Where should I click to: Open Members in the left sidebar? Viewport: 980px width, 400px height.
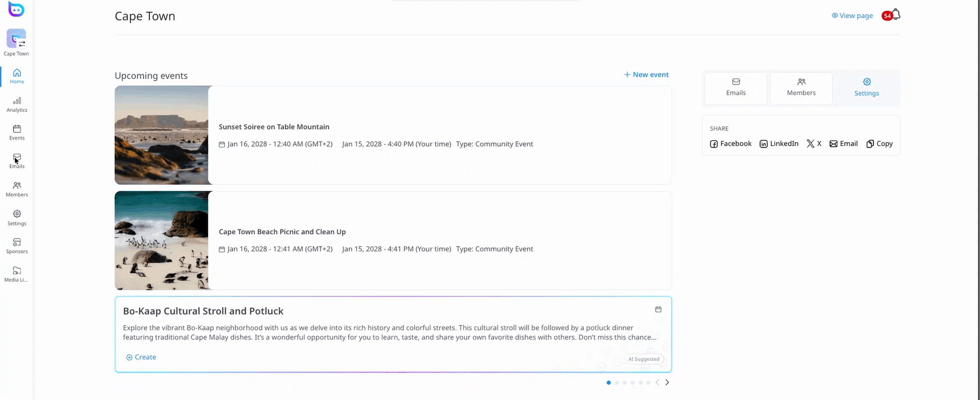click(x=17, y=190)
